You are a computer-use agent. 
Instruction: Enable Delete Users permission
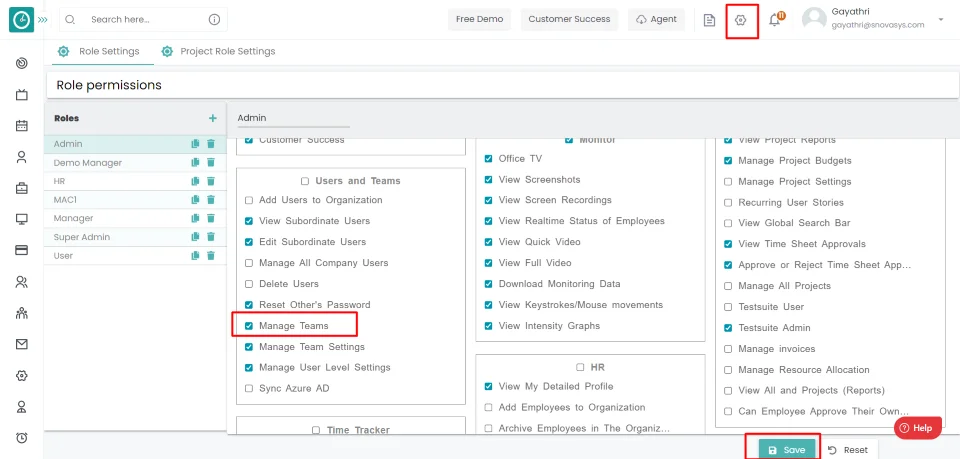[249, 284]
